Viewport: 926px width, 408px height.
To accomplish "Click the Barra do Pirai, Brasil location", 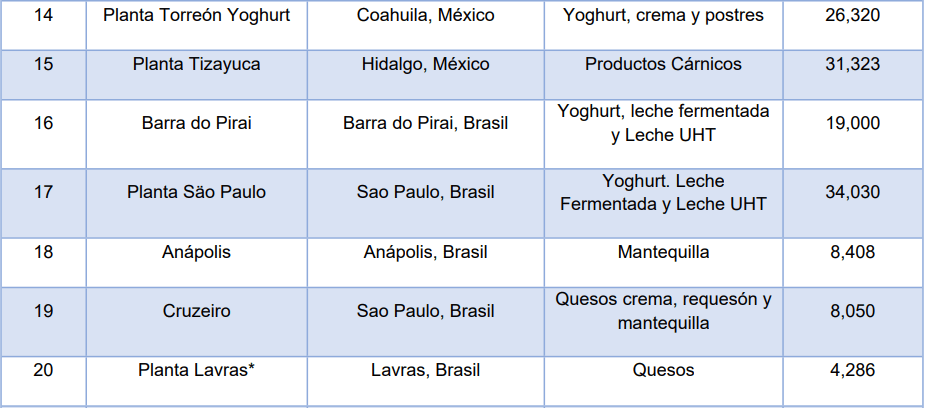I will click(x=425, y=123).
